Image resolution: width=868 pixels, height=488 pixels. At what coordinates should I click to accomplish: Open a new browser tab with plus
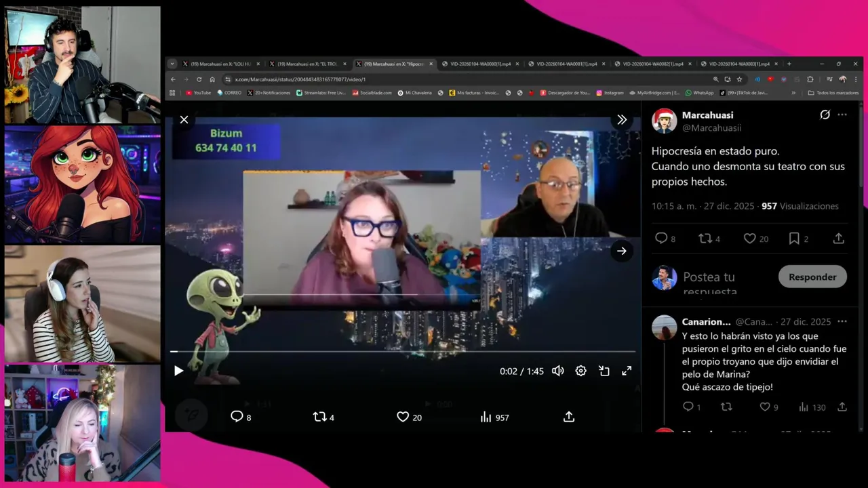point(789,64)
